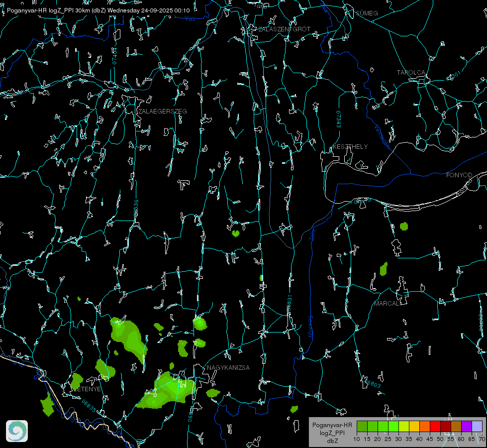This screenshot has width=487, height=448.
Task: Pick the yellow 35-40 dBZ legend swatch
Action: point(414,426)
